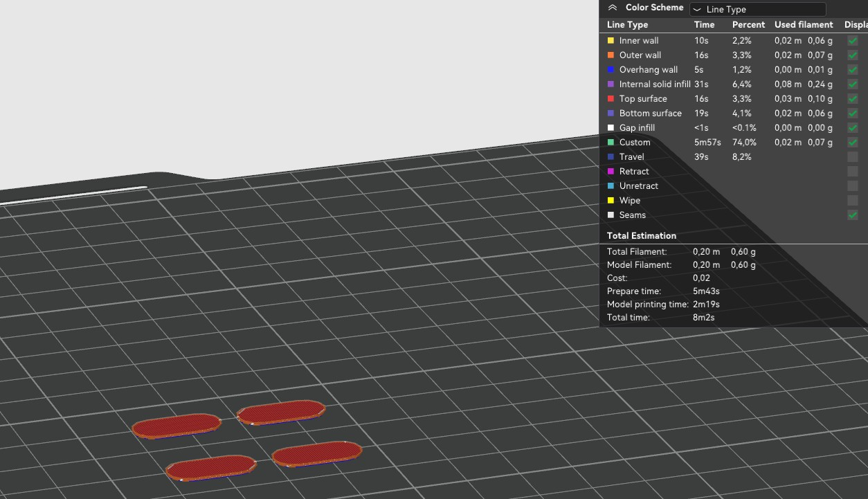Click the orange Outer wall color swatch
This screenshot has height=499, width=868.
[611, 55]
